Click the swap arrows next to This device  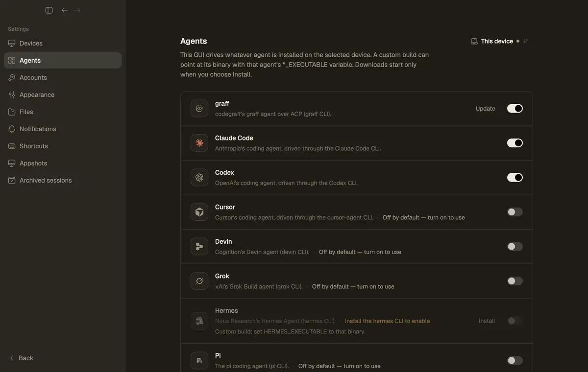coord(526,41)
